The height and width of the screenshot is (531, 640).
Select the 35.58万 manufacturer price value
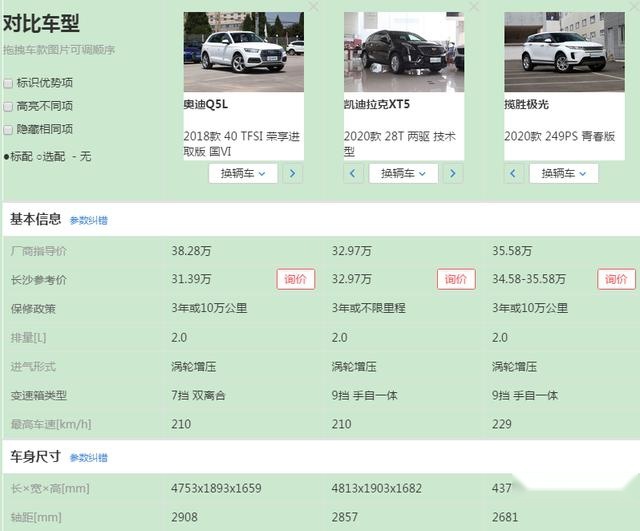[512, 251]
